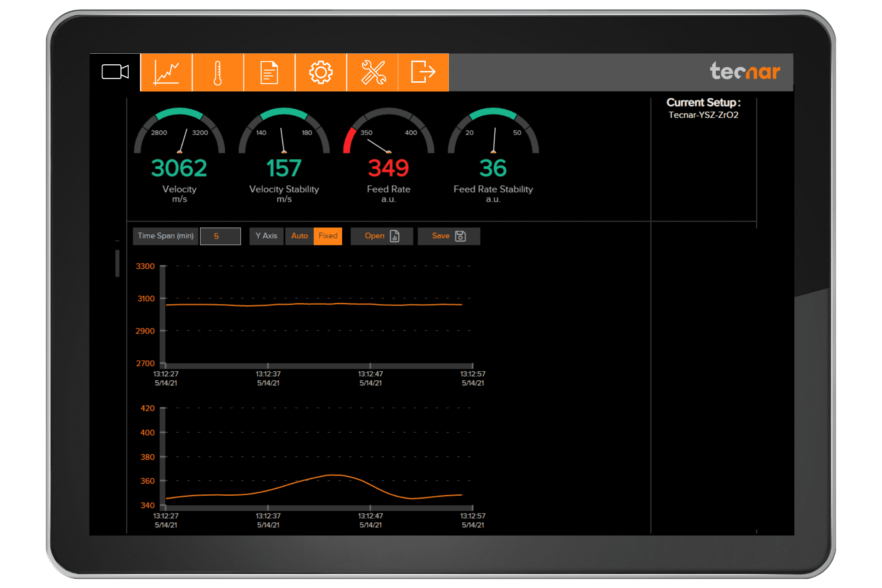882x588 pixels.
Task: Click the velocity trend line chart
Action: click(x=317, y=315)
